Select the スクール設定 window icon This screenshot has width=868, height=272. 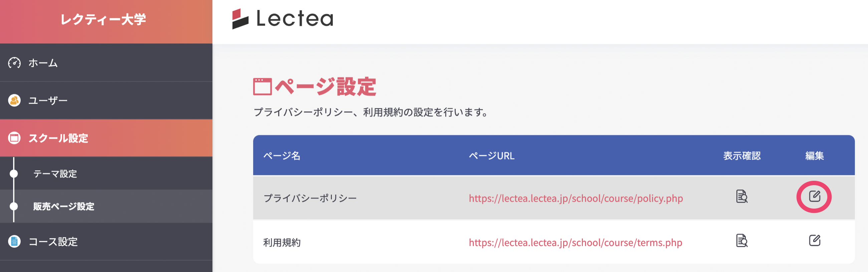tap(14, 138)
